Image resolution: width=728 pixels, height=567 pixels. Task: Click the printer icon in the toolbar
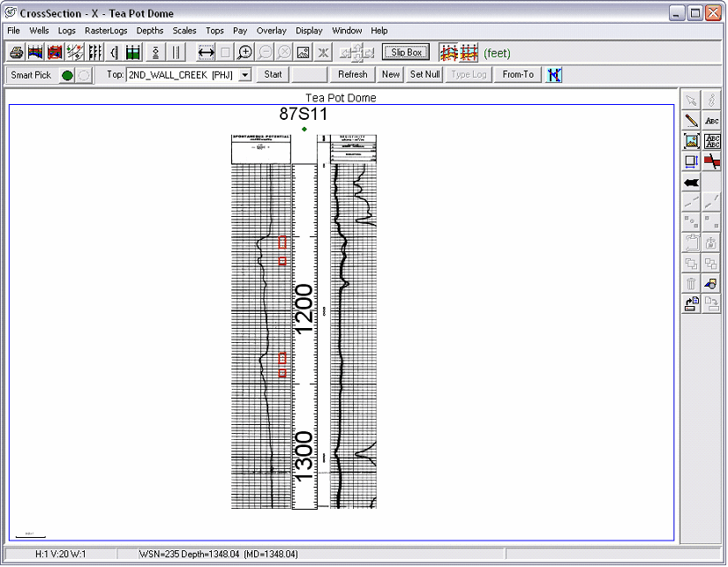[16, 53]
